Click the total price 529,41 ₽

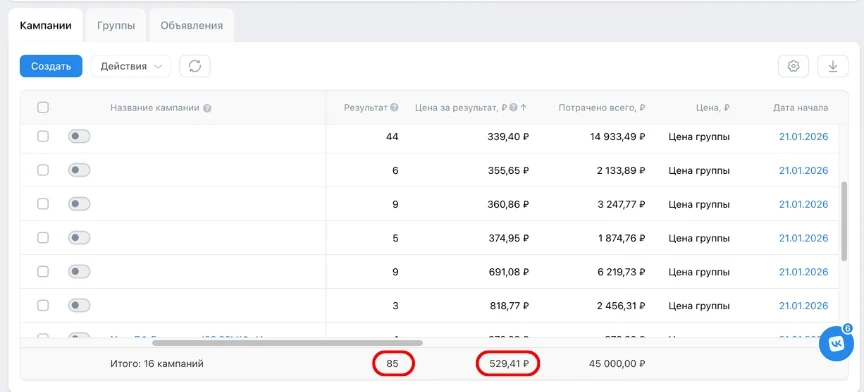pos(509,364)
